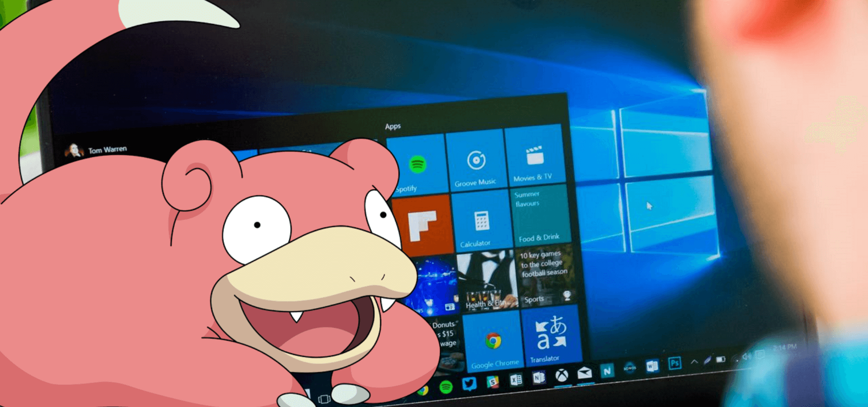The image size is (868, 407).
Task: Open Twitter from the taskbar
Action: (x=469, y=384)
